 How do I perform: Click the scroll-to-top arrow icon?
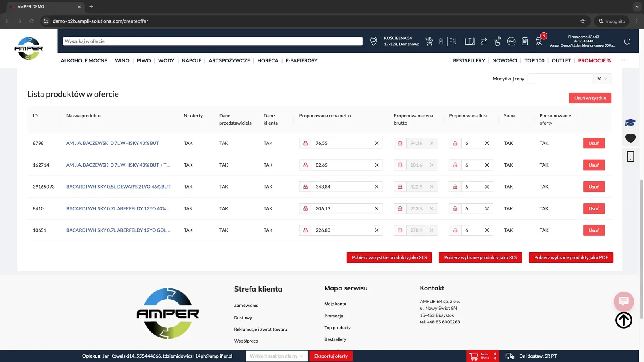tap(624, 320)
